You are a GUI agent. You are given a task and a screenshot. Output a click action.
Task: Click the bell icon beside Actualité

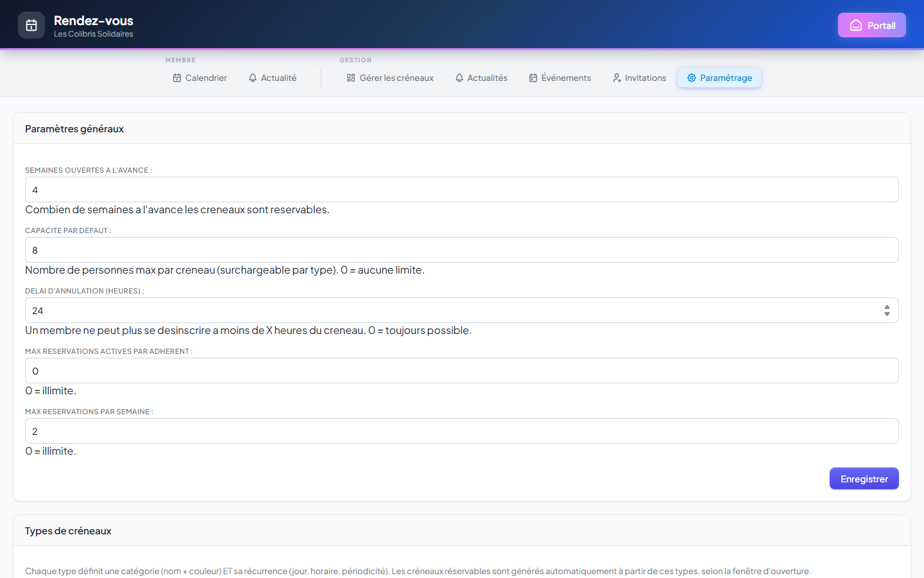click(x=253, y=78)
